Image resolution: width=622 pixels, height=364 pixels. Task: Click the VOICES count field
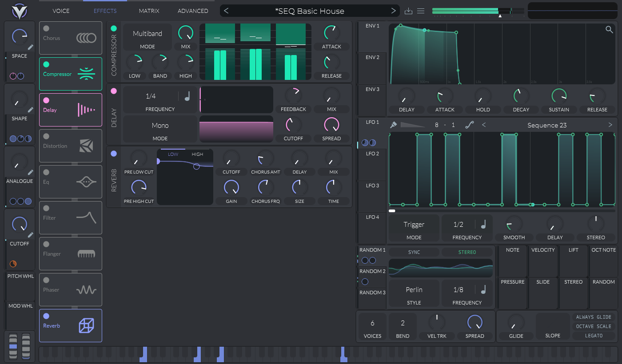(x=372, y=327)
